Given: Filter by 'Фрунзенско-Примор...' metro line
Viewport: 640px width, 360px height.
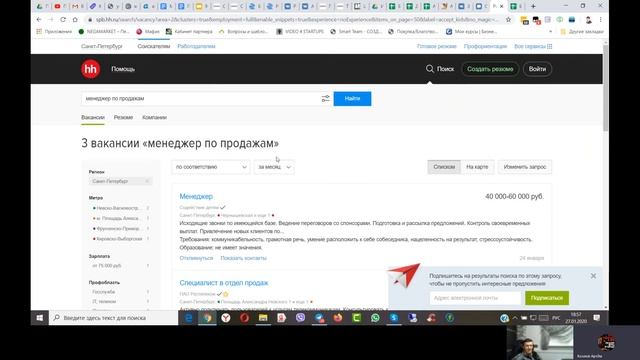Looking at the screenshot, I should [x=118, y=229].
